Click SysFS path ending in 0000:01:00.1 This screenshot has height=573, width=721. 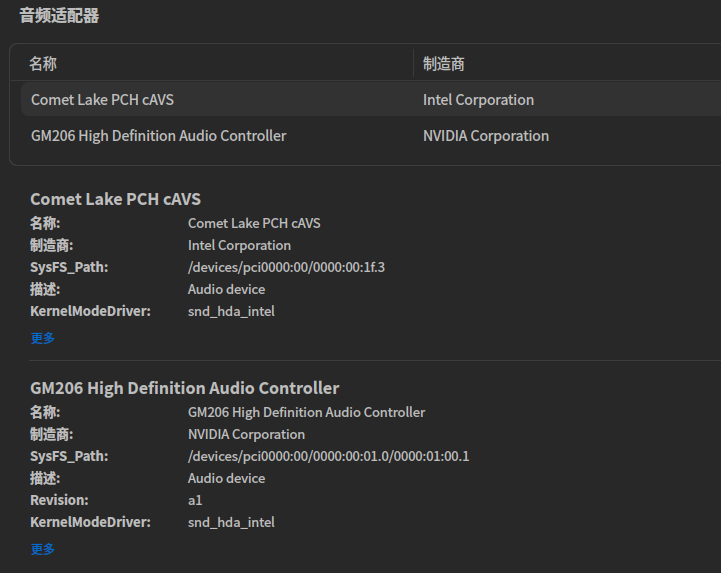(x=328, y=456)
